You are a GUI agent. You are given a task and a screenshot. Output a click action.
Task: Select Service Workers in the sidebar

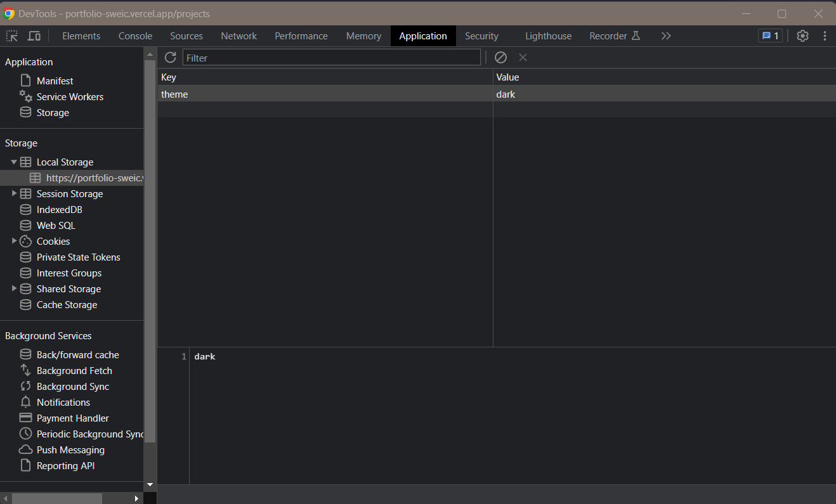(x=70, y=97)
